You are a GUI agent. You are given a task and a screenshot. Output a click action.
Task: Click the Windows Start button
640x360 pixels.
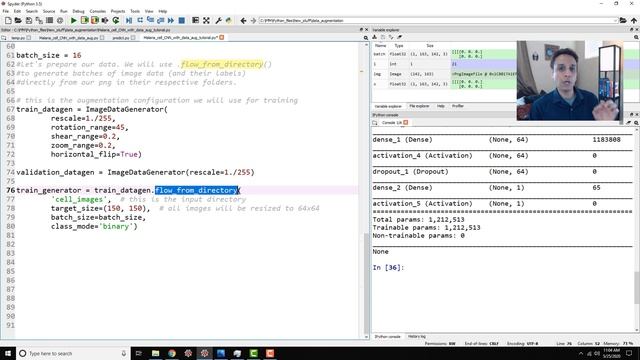8,353
